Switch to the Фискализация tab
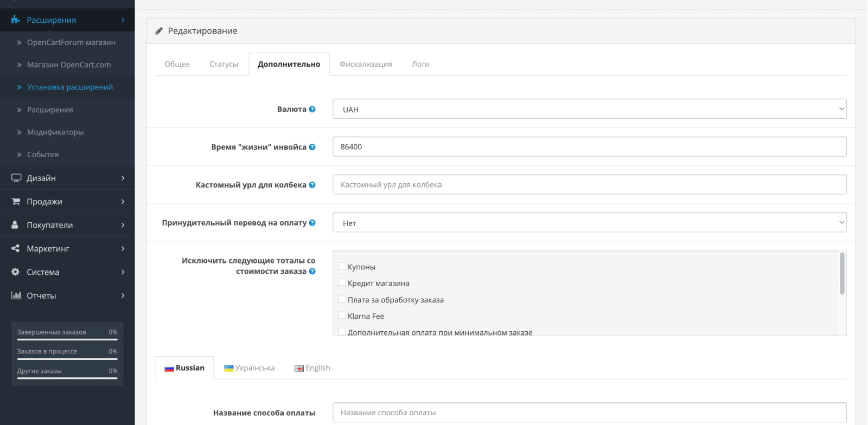The height and width of the screenshot is (425, 868). click(x=366, y=64)
